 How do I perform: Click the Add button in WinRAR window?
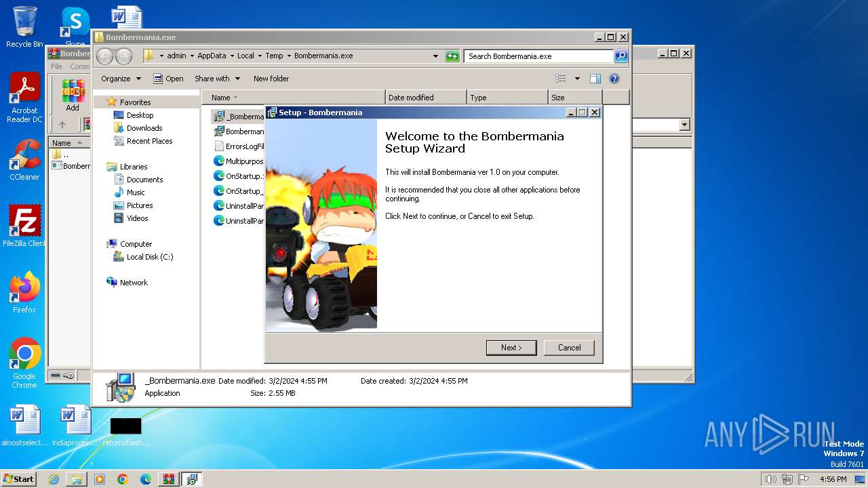73,95
